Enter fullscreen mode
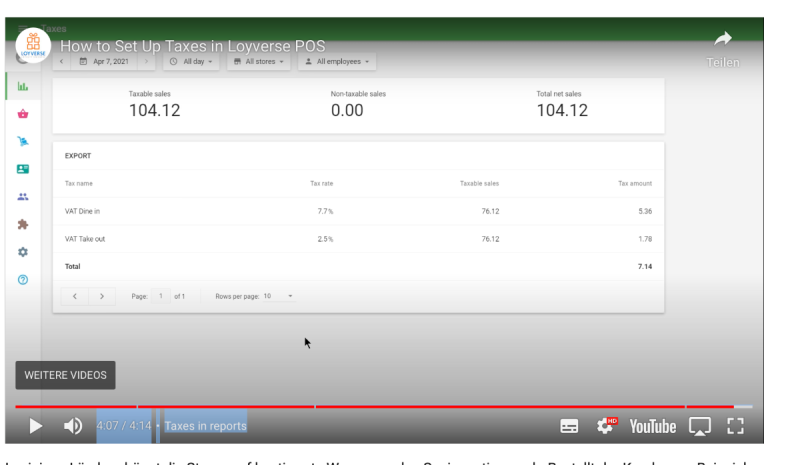 tap(736, 426)
